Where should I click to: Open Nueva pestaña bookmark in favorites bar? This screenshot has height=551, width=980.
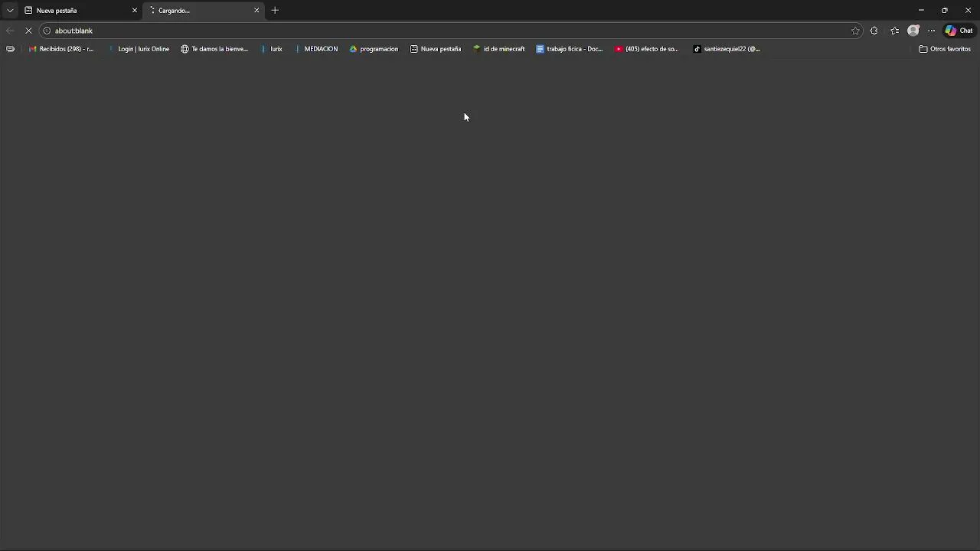[436, 49]
